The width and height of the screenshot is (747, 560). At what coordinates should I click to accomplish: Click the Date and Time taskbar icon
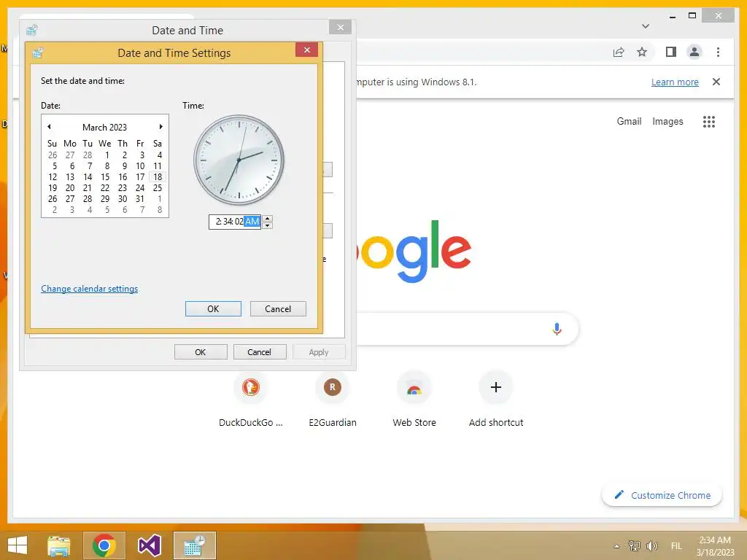(x=194, y=545)
